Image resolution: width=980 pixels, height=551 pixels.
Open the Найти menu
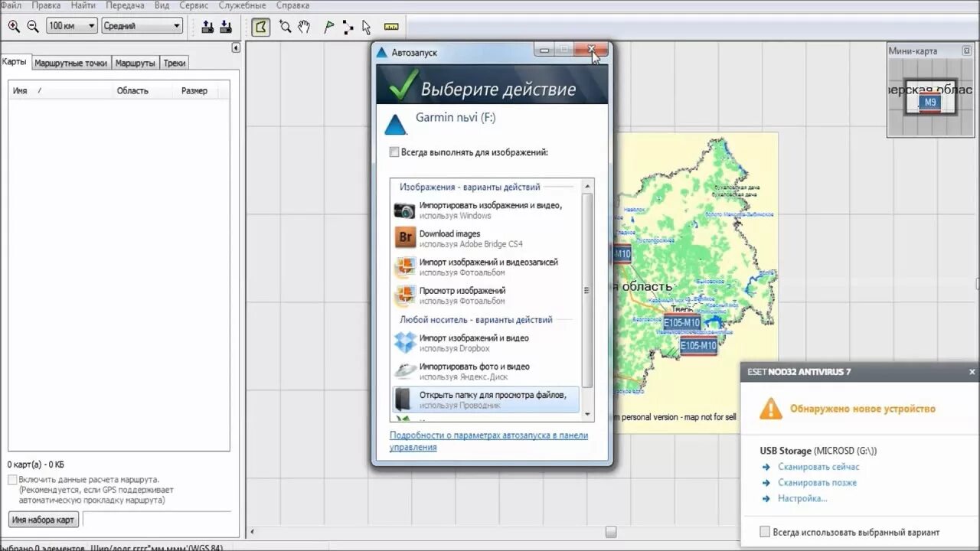point(83,5)
